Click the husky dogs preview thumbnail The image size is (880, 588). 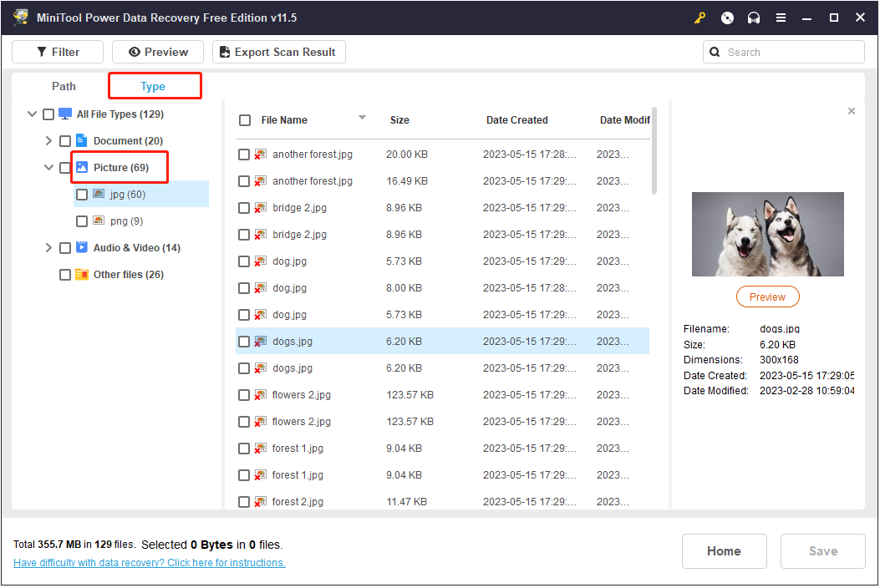pos(767,234)
